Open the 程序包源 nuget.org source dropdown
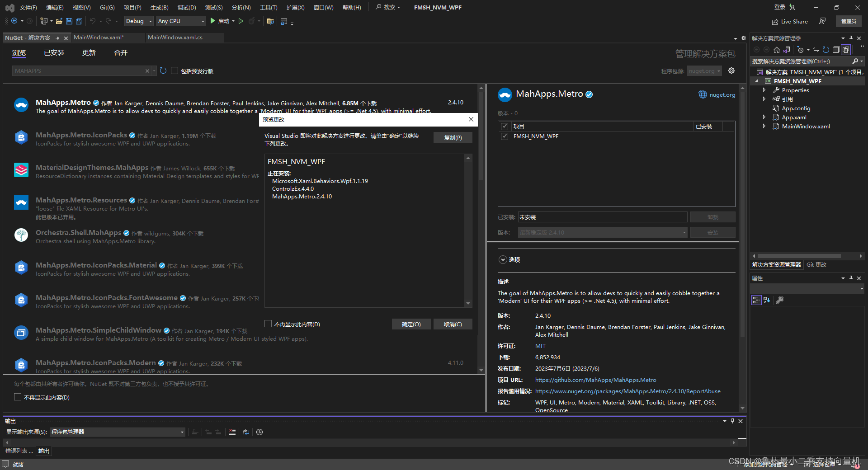 (704, 71)
